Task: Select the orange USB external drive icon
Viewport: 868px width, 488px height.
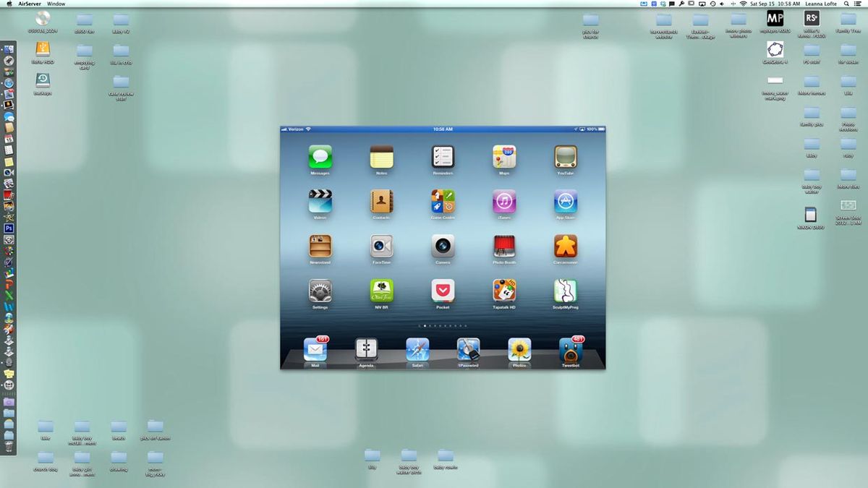Action: [43, 48]
